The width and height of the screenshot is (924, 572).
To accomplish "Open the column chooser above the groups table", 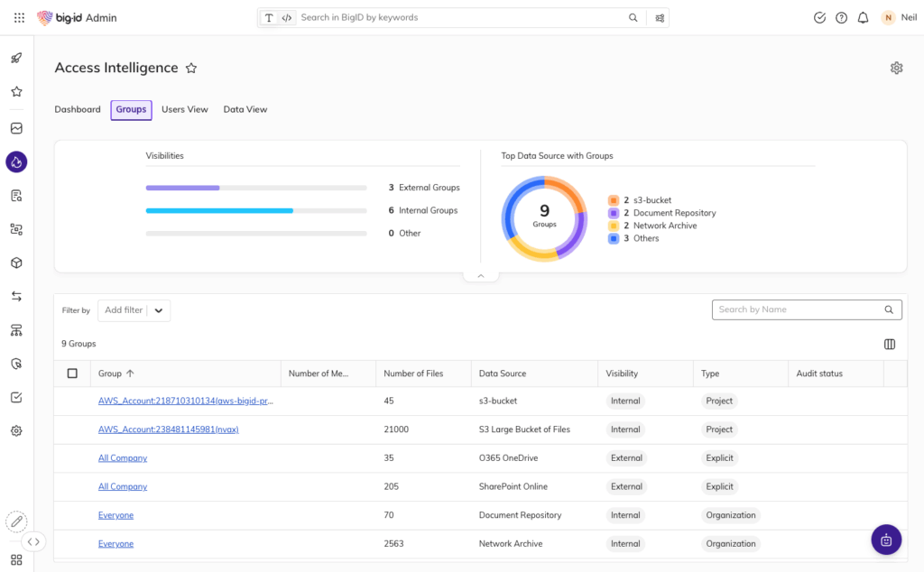I will tap(889, 344).
